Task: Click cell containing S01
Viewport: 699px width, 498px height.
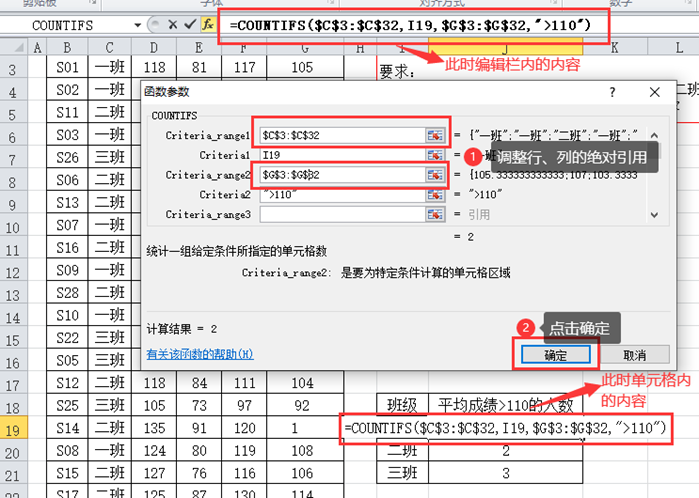Action: click(67, 67)
